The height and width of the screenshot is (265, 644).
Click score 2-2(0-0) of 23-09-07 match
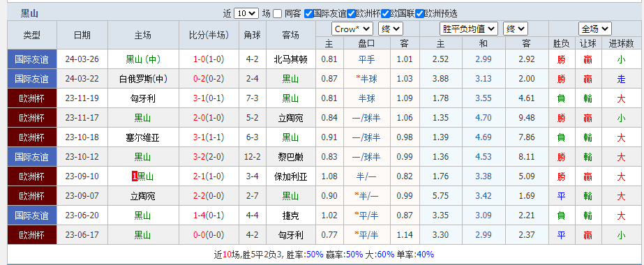pyautogui.click(x=209, y=197)
